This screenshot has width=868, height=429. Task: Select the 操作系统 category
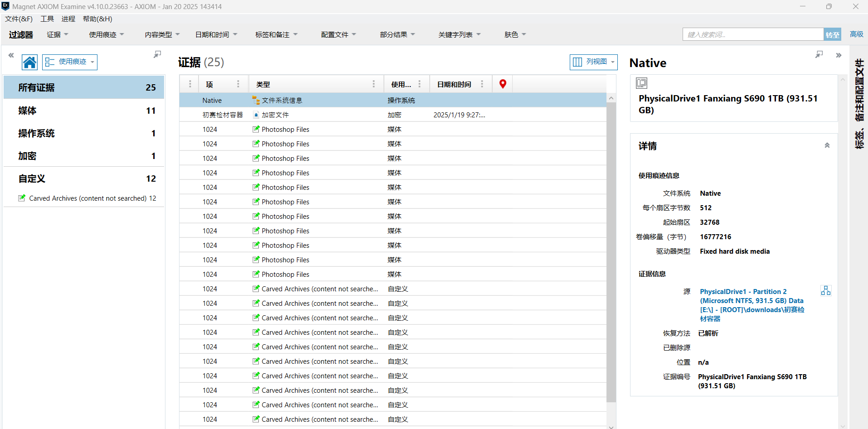(84, 133)
